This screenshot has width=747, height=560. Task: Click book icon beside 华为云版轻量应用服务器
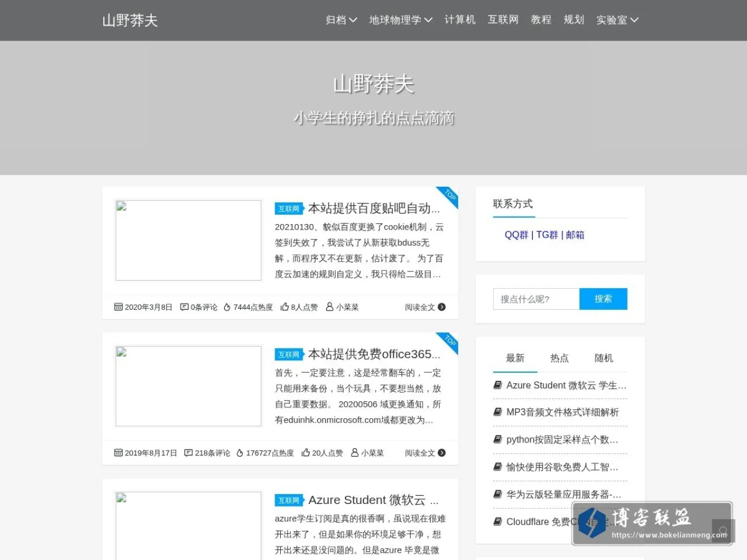[497, 494]
